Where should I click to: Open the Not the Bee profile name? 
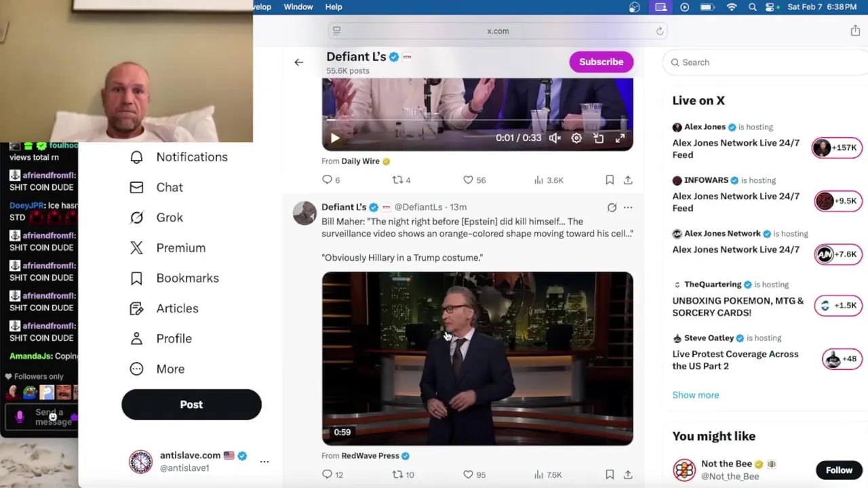[x=726, y=464]
